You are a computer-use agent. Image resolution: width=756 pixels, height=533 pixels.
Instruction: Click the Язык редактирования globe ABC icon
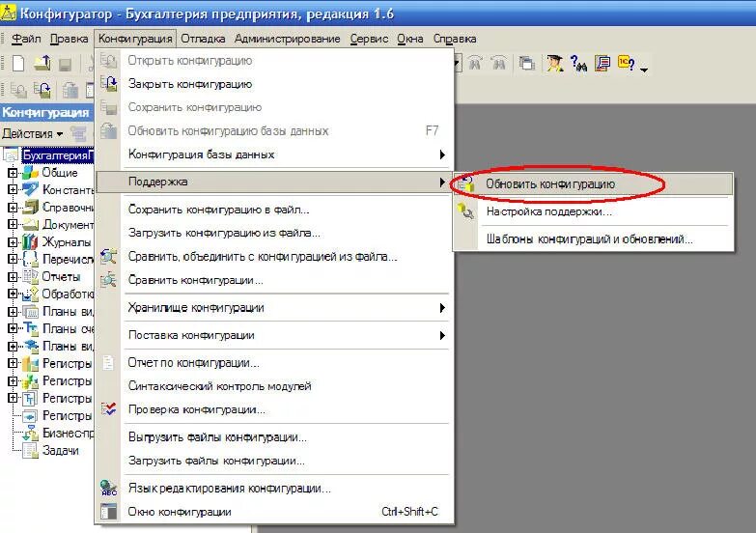pyautogui.click(x=108, y=489)
